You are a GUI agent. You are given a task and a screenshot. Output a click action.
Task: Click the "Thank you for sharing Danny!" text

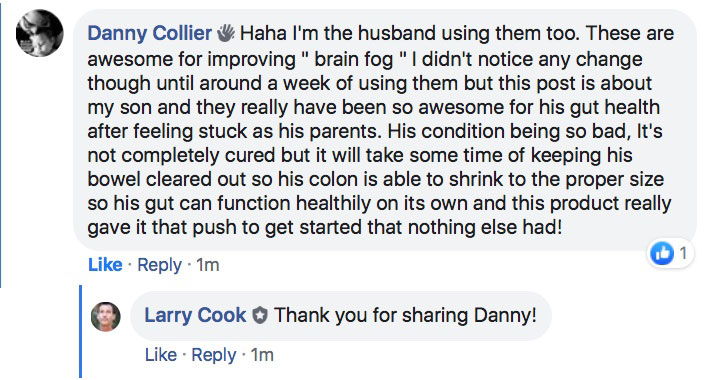coord(405,315)
